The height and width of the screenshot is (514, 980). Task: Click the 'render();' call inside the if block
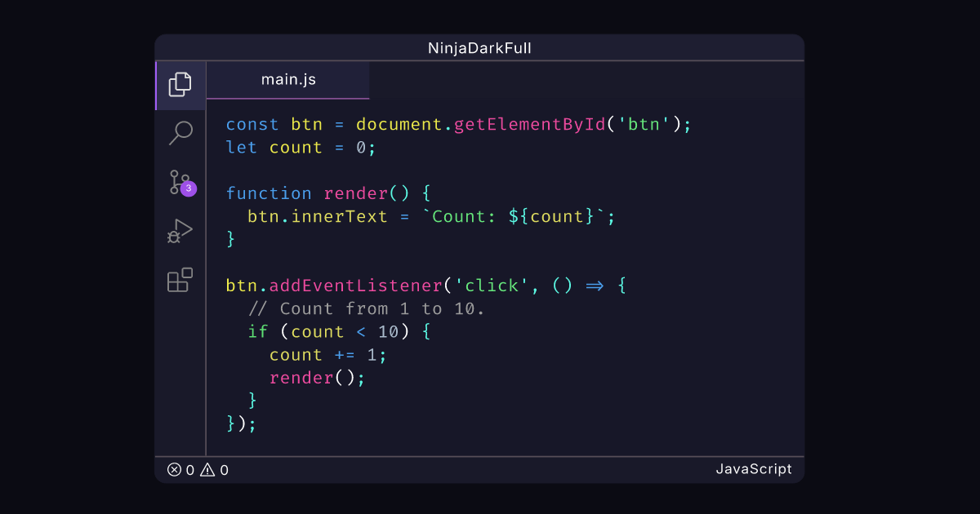click(318, 378)
